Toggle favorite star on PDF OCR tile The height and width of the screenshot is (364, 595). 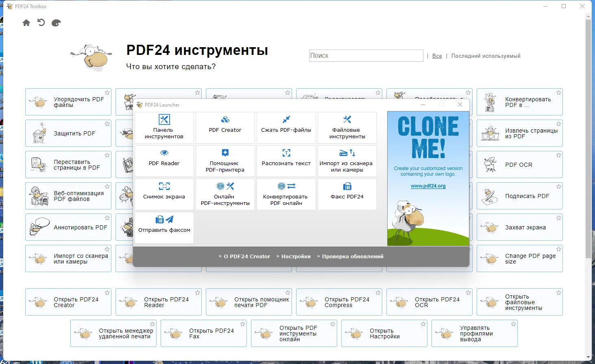click(558, 155)
